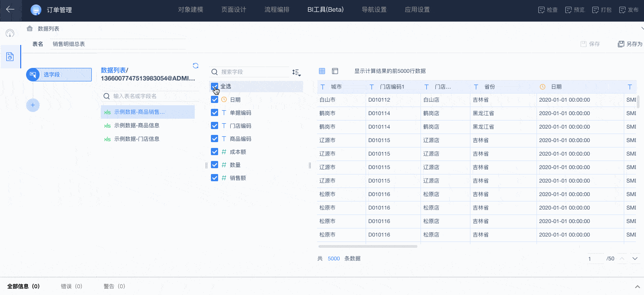Viewport: 644px width, 295px height.
Task: Click the 保存 save button
Action: point(590,44)
